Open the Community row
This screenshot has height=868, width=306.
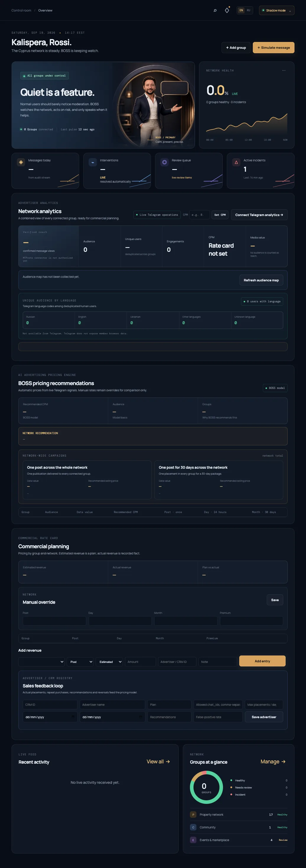239,827
